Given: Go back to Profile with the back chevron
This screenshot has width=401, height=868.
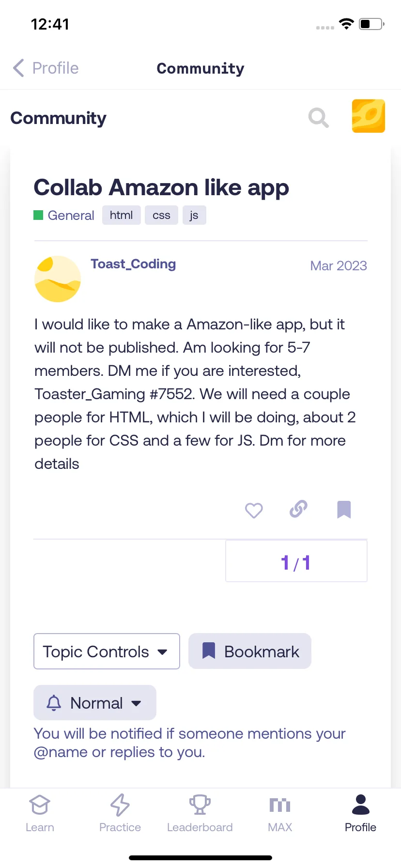Looking at the screenshot, I should (x=18, y=68).
